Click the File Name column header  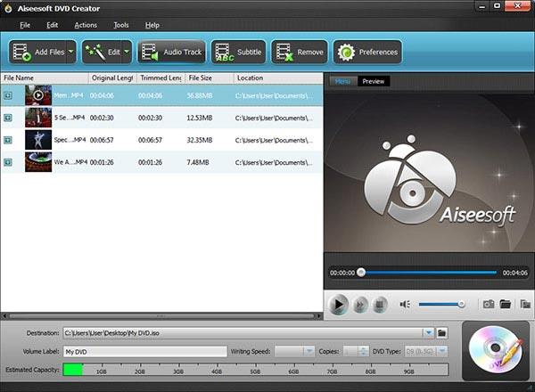coord(45,78)
